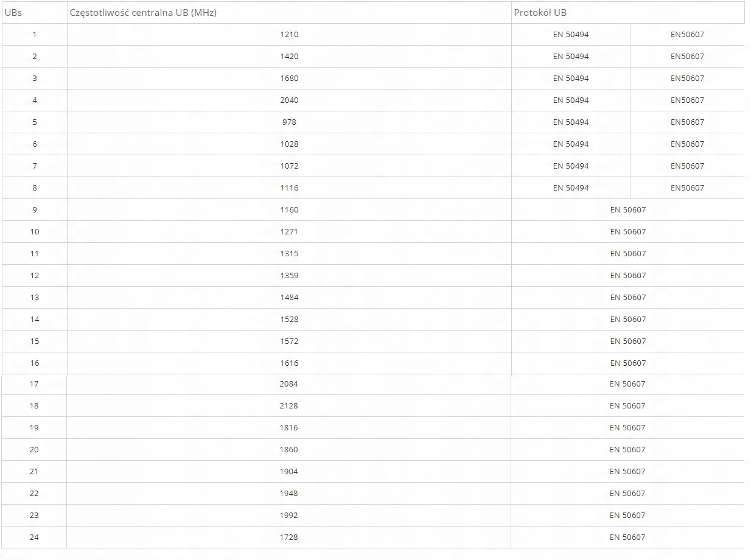Select UB number 19 cell
The image size is (751, 560).
click(x=34, y=428)
